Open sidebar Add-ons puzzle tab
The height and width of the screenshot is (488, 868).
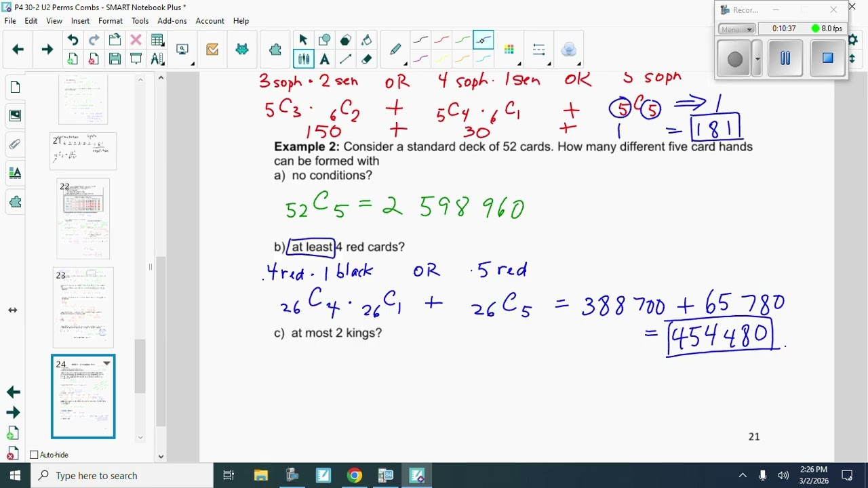pos(15,202)
